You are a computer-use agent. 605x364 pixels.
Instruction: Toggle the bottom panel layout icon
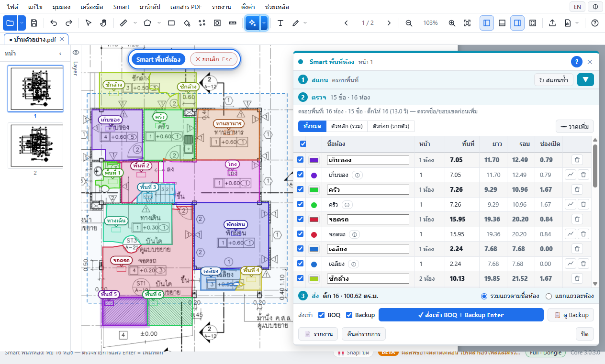coord(502,23)
